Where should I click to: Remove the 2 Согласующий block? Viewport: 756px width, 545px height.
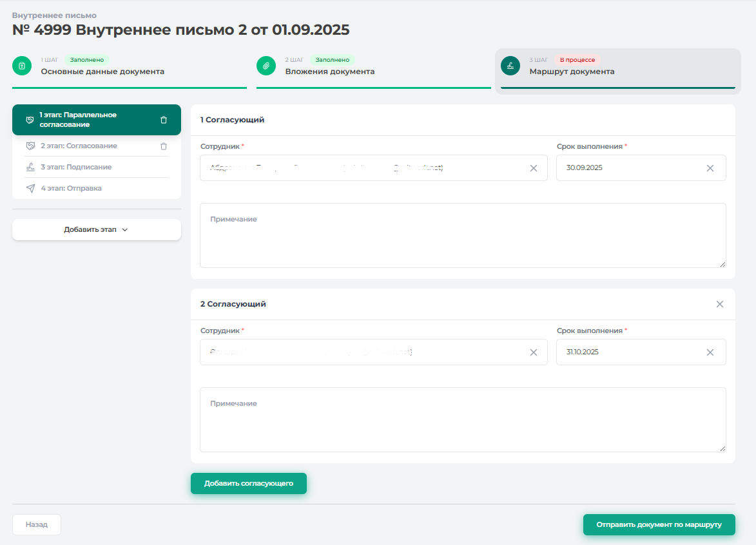pos(719,304)
